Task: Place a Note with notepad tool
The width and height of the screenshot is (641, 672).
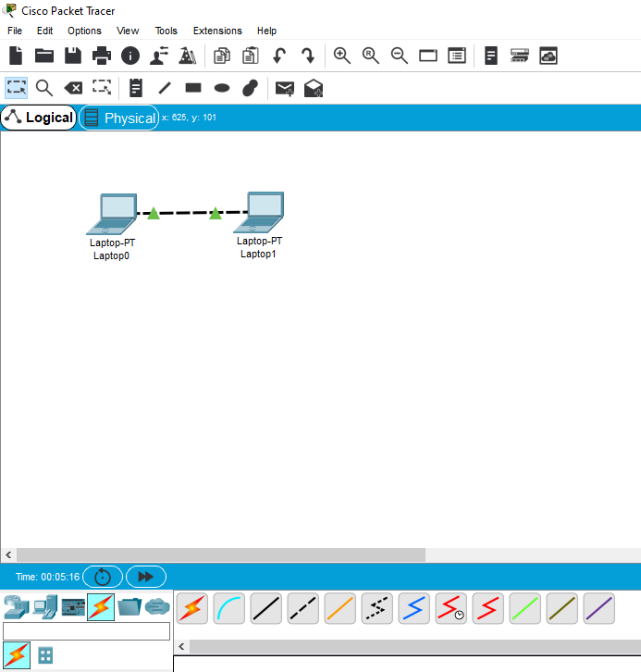Action: [x=136, y=88]
